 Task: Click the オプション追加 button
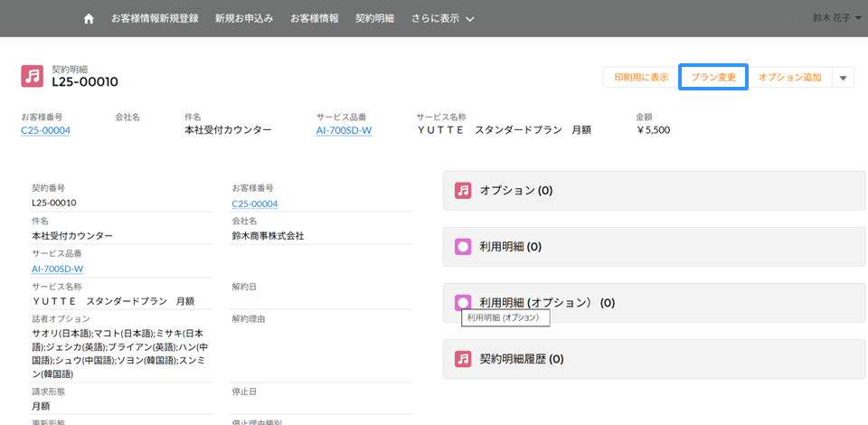pyautogui.click(x=789, y=78)
